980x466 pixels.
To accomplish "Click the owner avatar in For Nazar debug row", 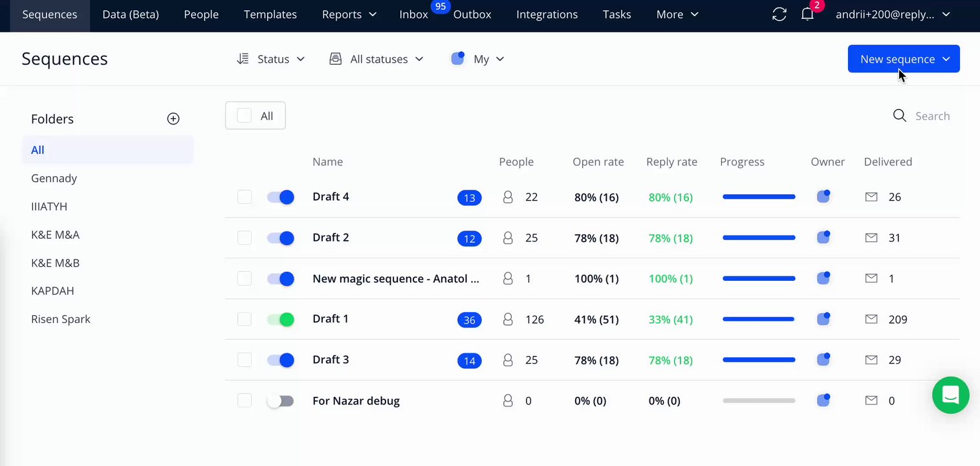I will [x=823, y=401].
